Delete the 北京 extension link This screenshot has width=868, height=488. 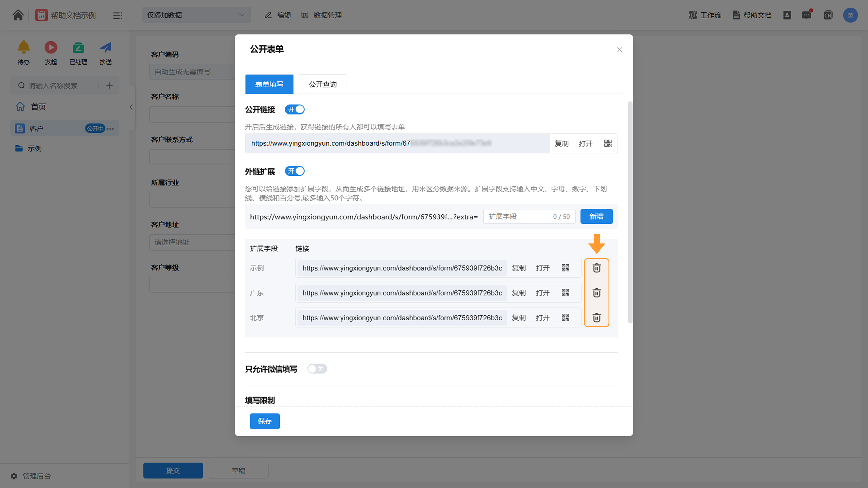pyautogui.click(x=597, y=318)
